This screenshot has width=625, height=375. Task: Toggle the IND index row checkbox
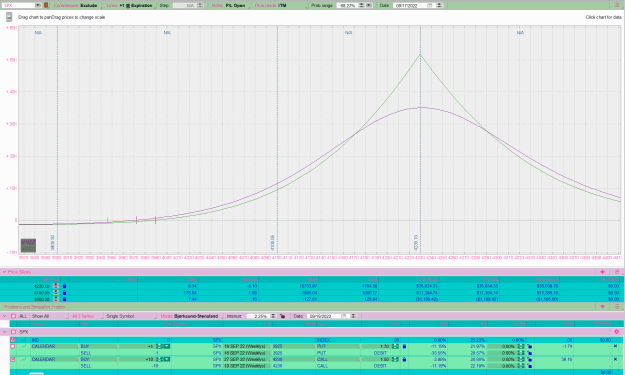point(13,340)
